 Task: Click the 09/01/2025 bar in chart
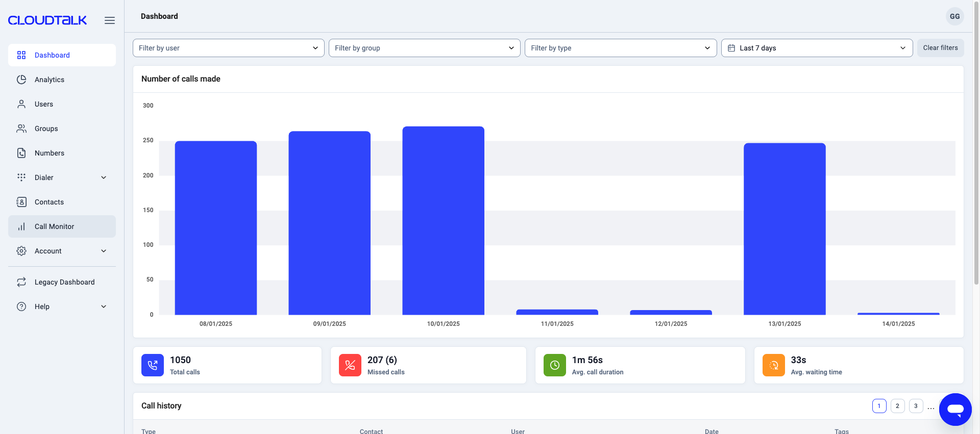(x=330, y=223)
